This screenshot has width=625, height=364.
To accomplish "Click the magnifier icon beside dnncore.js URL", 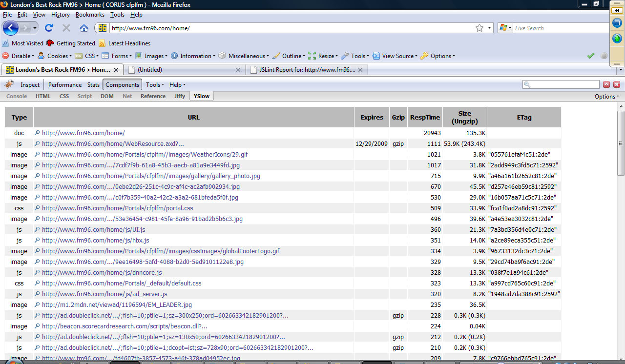I will point(37,272).
